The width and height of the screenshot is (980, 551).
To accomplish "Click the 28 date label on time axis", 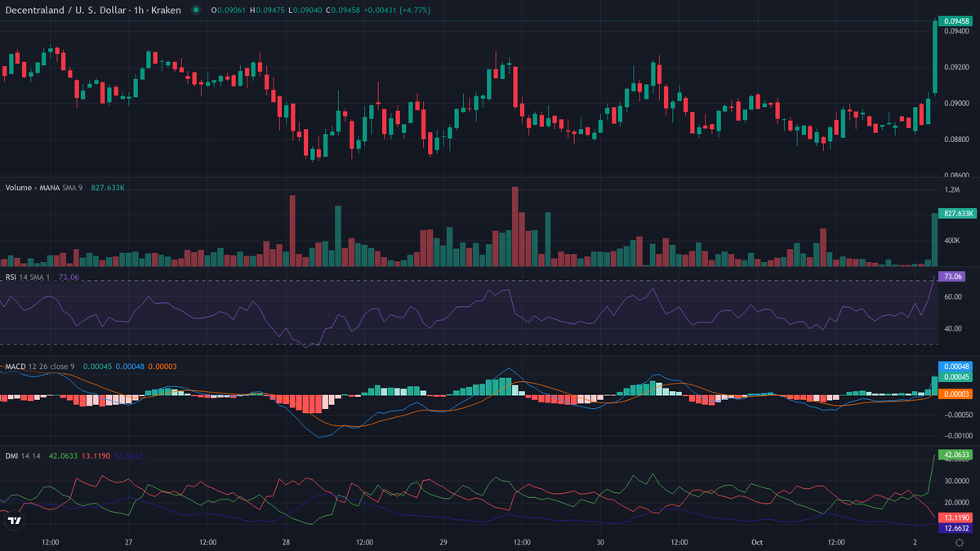I will pyautogui.click(x=286, y=542).
